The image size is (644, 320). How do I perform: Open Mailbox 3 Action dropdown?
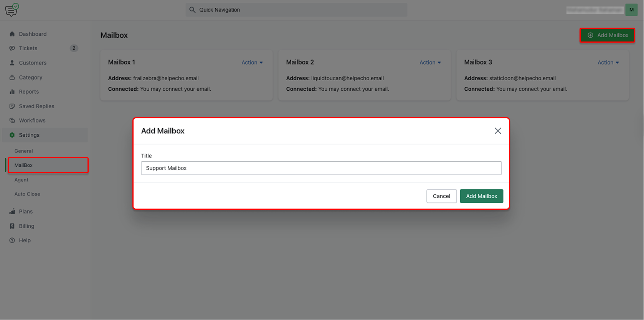point(608,63)
